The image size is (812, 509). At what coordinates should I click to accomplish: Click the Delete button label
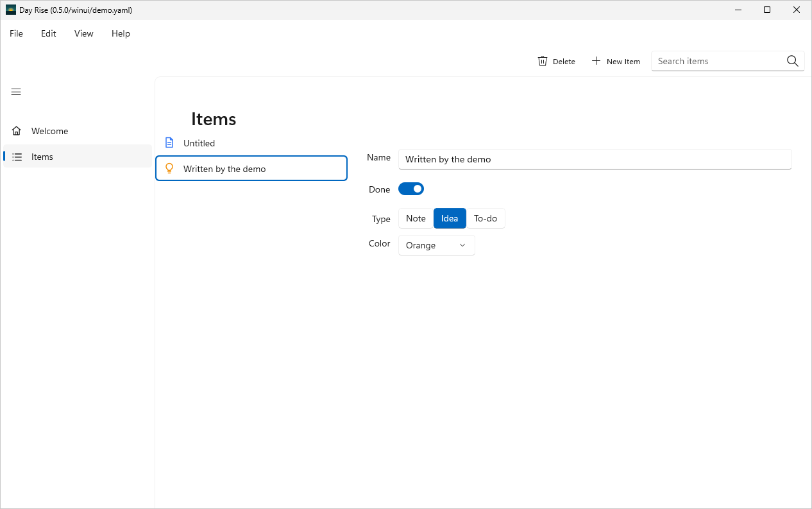point(564,62)
